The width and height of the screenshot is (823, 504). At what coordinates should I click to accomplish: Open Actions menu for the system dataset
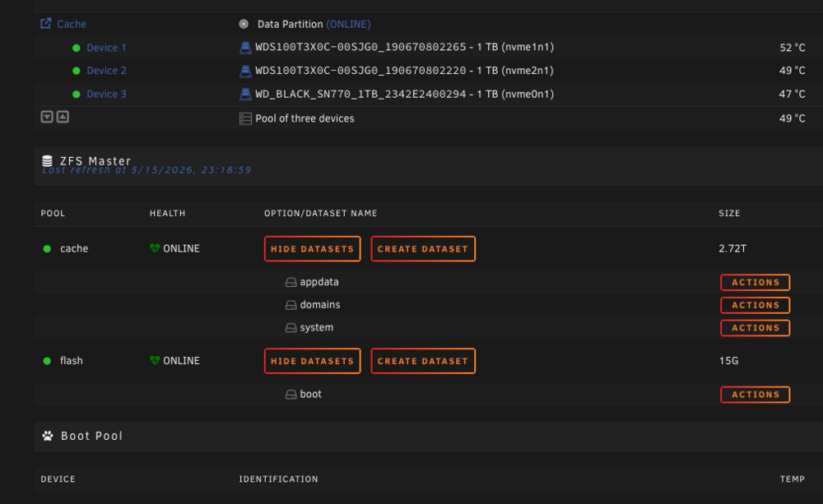tap(756, 328)
